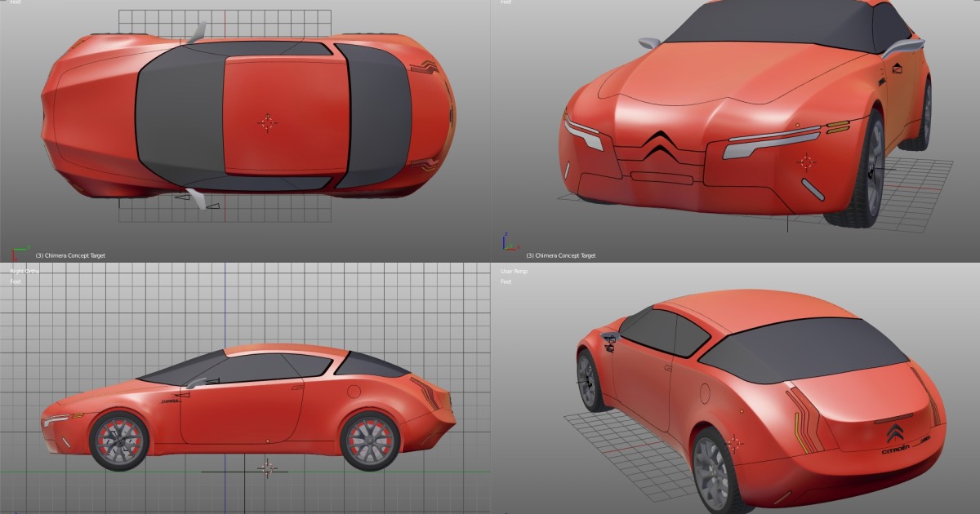Screen dimensions: 980x514
Task: Click the green Y axis on the top-left gizmo
Action: [x=22, y=249]
